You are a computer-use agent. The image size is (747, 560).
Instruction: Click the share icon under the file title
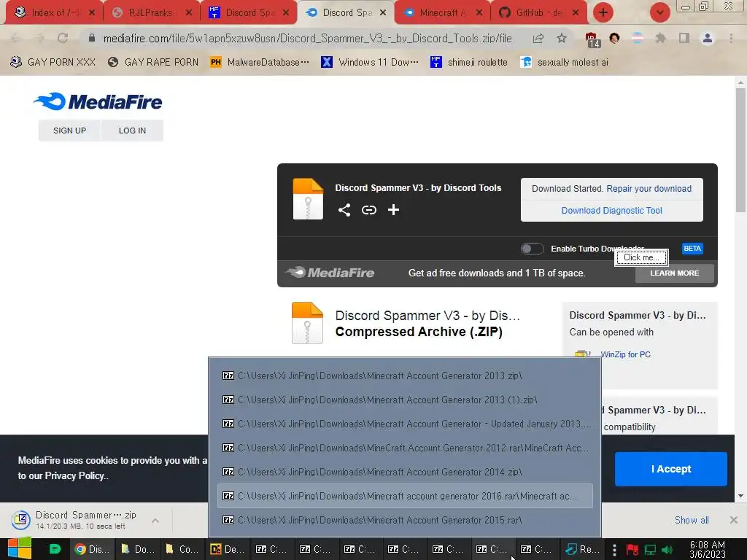[x=344, y=210]
